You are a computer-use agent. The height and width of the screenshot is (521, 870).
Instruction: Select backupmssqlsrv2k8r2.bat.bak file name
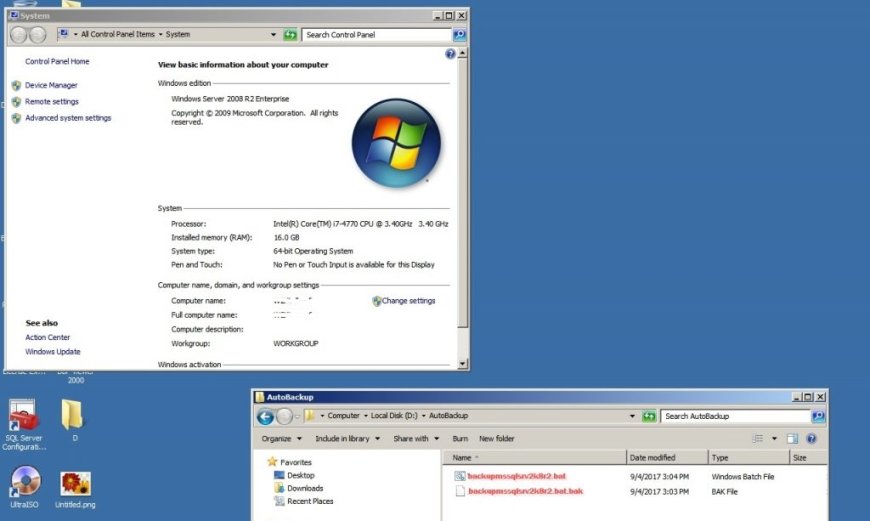525,491
